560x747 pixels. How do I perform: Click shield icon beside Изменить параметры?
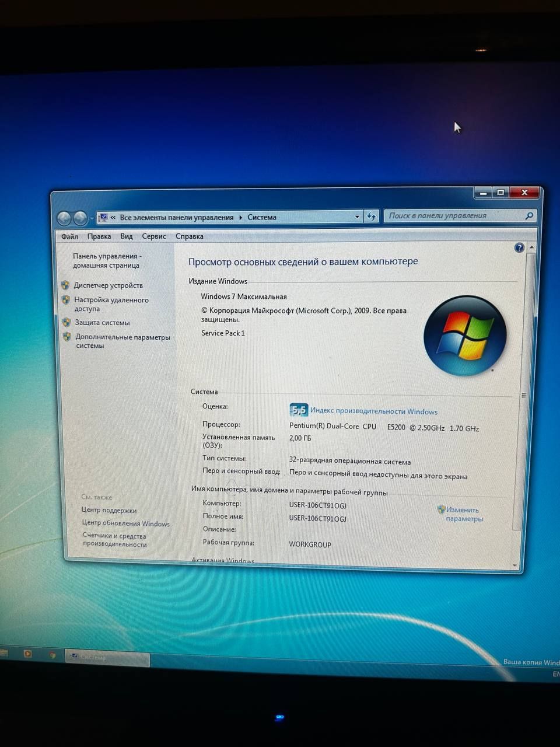(441, 509)
